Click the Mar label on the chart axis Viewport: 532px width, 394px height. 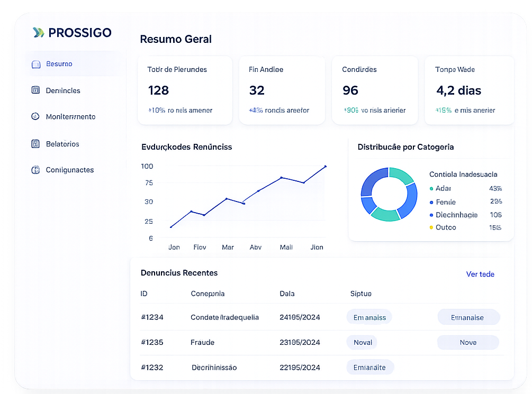[228, 248]
